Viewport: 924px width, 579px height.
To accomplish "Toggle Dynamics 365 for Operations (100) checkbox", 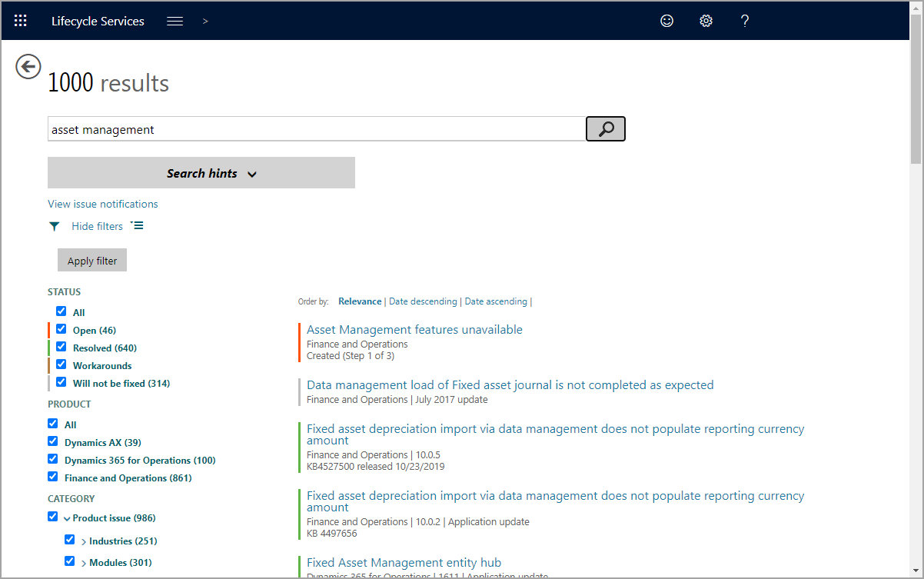I will coord(52,459).
